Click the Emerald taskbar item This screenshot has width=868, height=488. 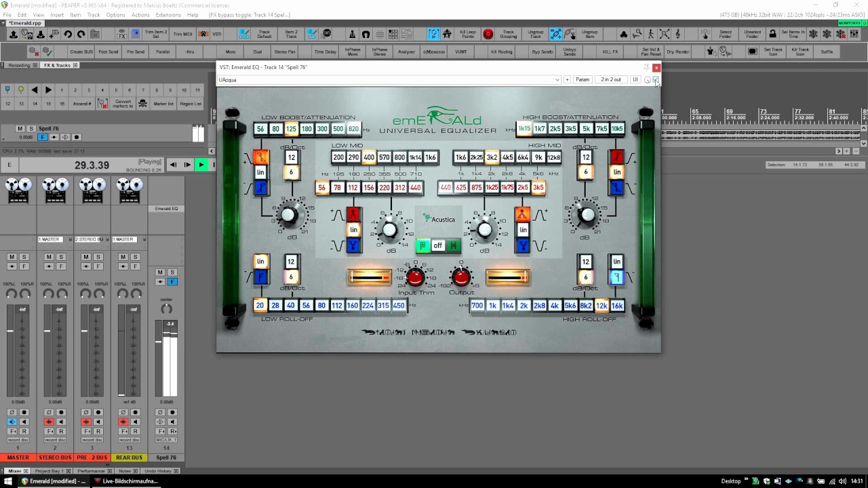coord(54,481)
